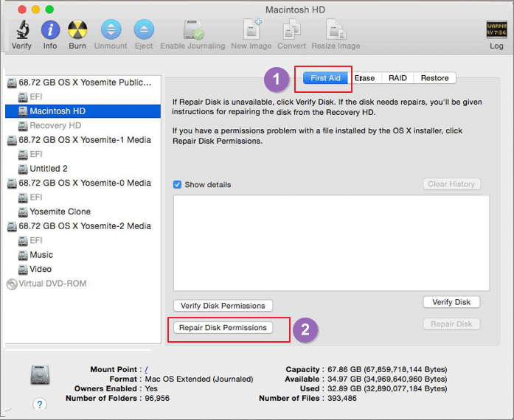Image resolution: width=514 pixels, height=420 pixels.
Task: Switch to the RAID tab
Action: pos(397,78)
